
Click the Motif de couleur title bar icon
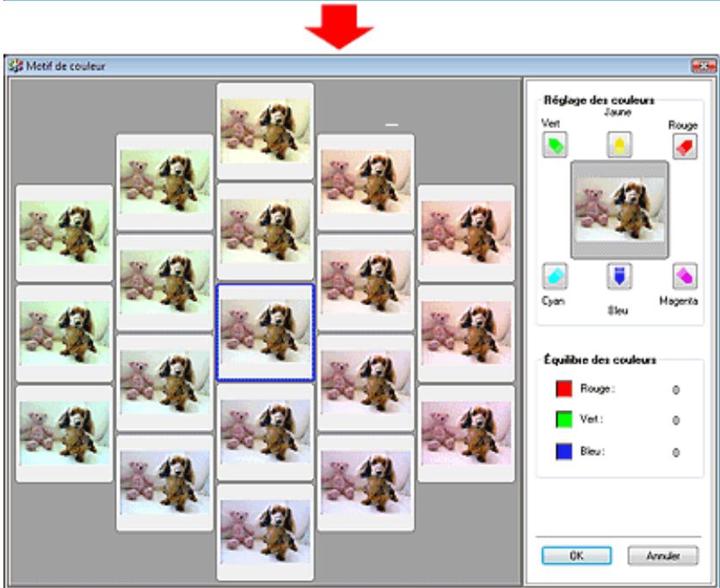(15, 65)
